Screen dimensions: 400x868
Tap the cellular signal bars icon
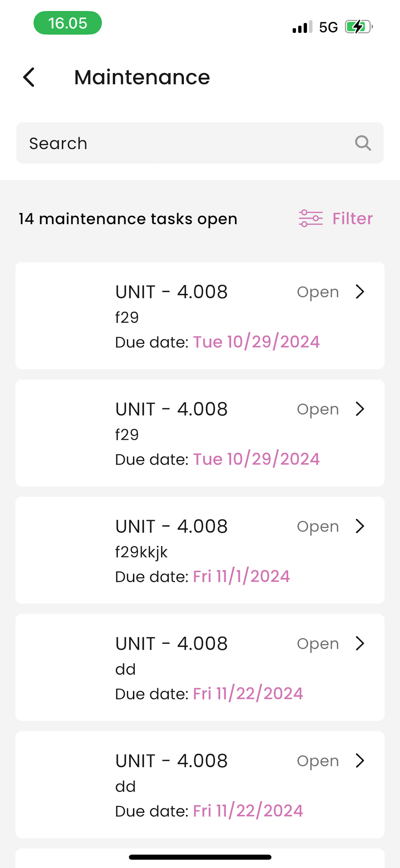(302, 27)
